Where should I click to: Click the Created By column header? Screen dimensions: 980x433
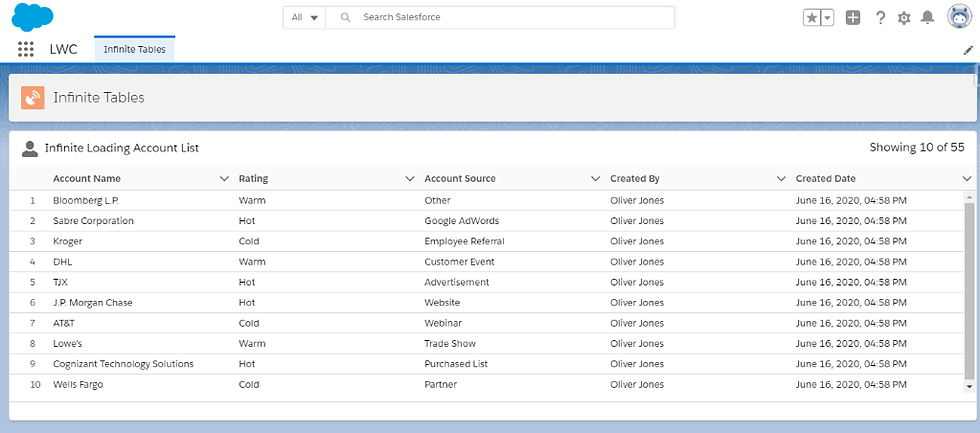635,179
